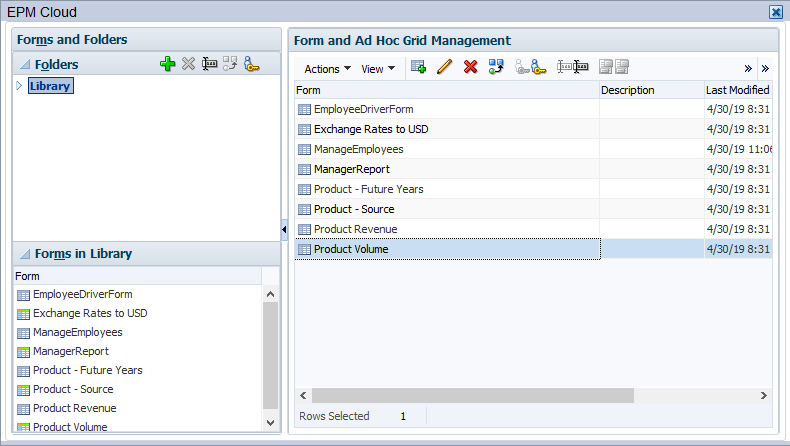Click the ManageEmployees 4/30/19 11:06 date cell
Image resolution: width=790 pixels, height=446 pixels.
738,149
